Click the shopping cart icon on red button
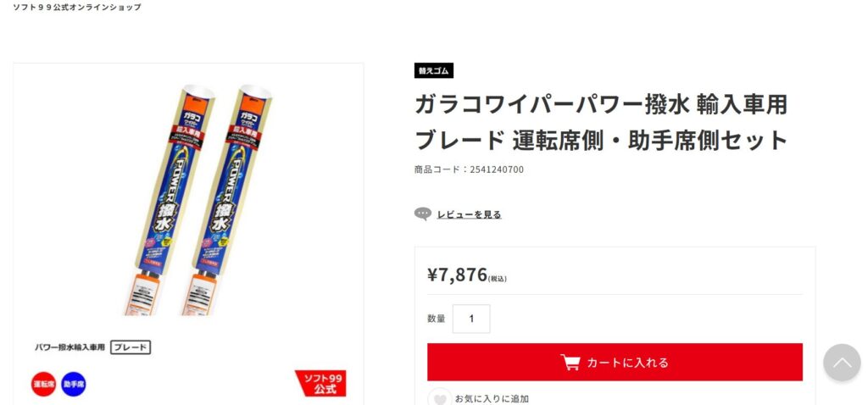This screenshot has width=868, height=405. [x=570, y=363]
